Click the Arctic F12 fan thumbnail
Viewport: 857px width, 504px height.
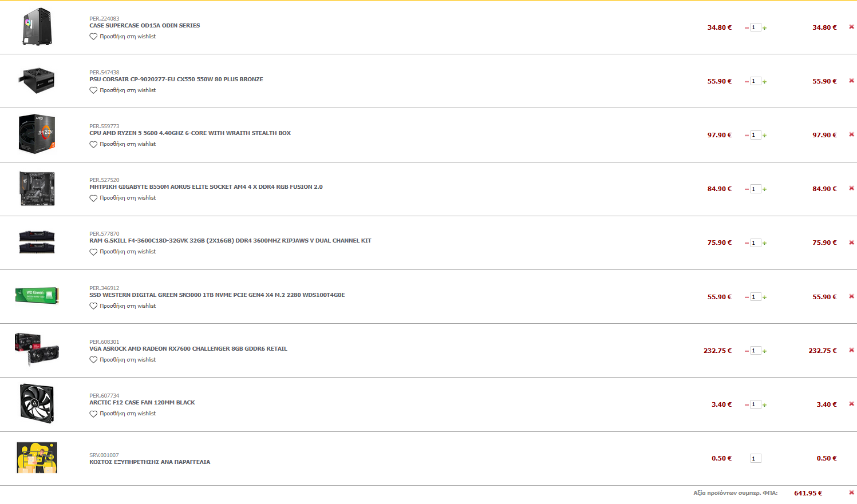coord(37,403)
